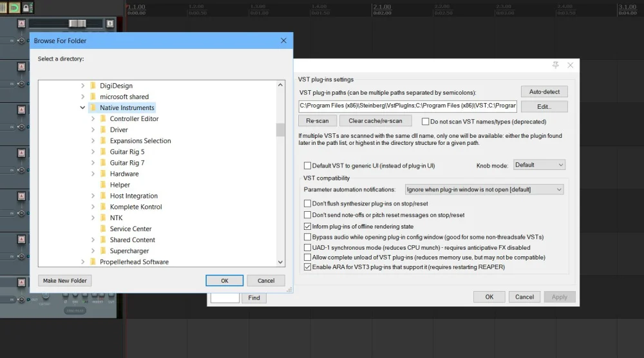Click timeline ruler at marker 2.1.00
The width and height of the screenshot is (644, 358).
point(382,10)
